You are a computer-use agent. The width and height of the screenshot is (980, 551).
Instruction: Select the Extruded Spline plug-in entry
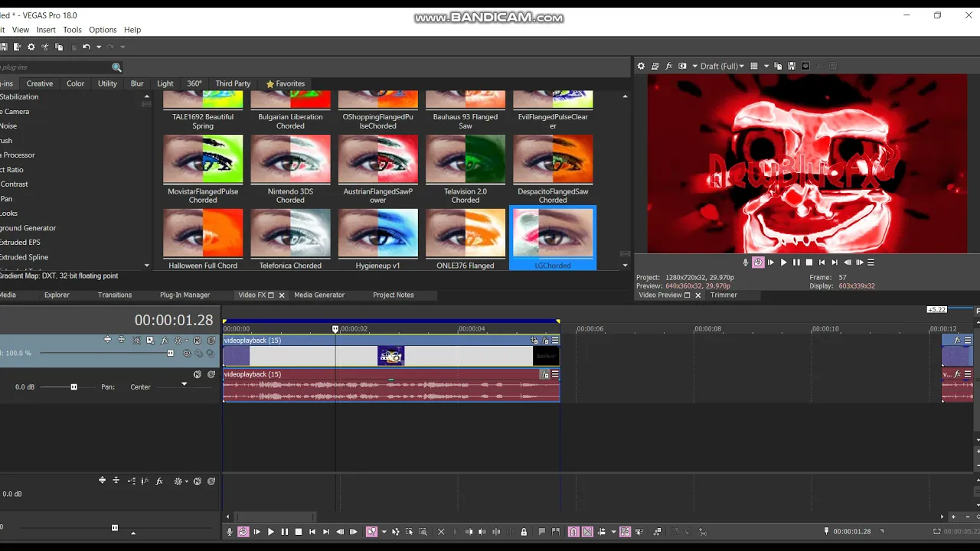24,257
